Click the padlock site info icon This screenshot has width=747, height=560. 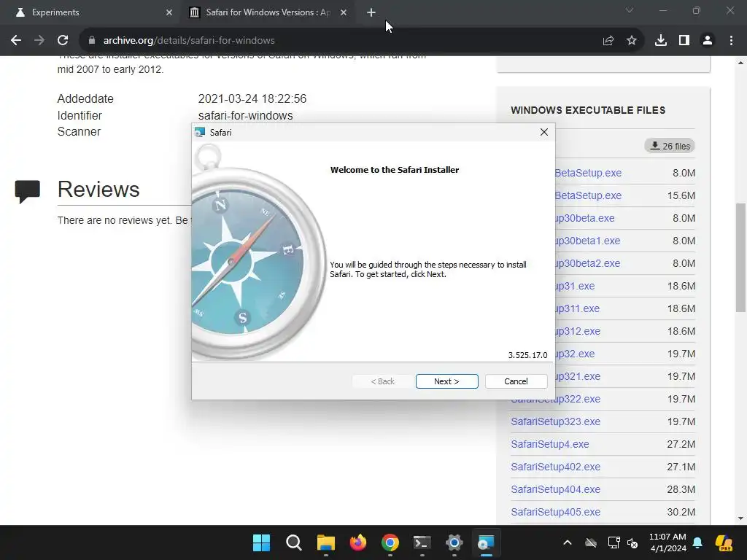[92, 41]
